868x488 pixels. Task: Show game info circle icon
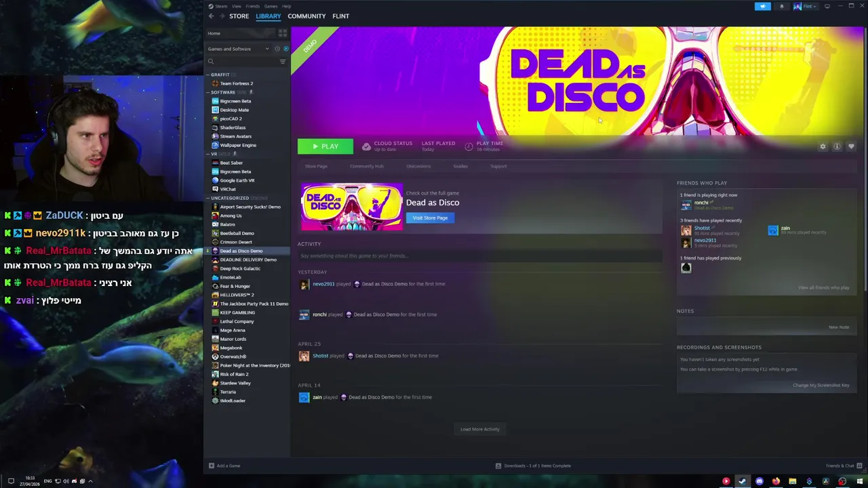(x=837, y=146)
